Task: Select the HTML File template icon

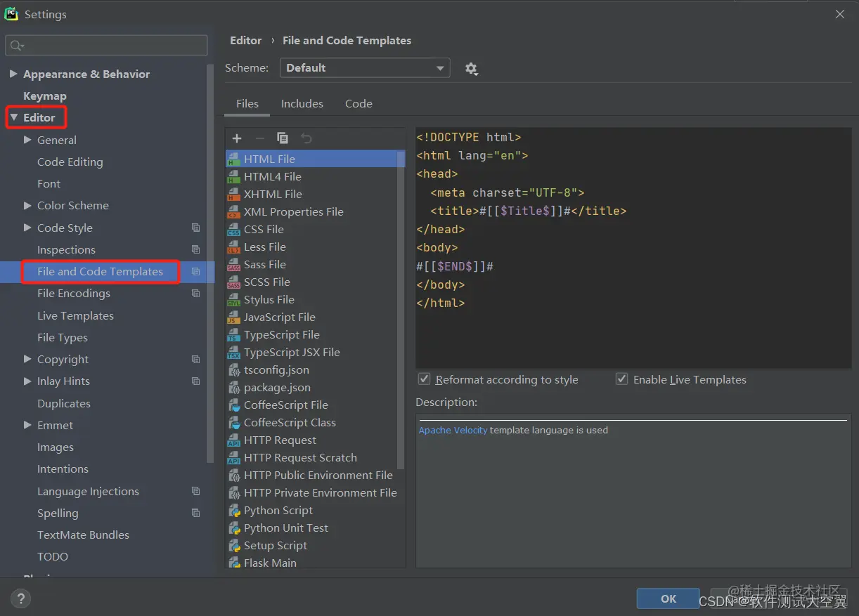Action: (233, 159)
